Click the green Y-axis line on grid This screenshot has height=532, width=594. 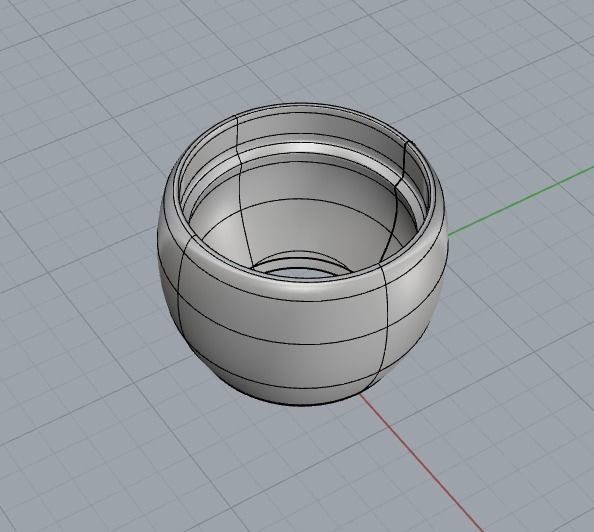[x=521, y=200]
